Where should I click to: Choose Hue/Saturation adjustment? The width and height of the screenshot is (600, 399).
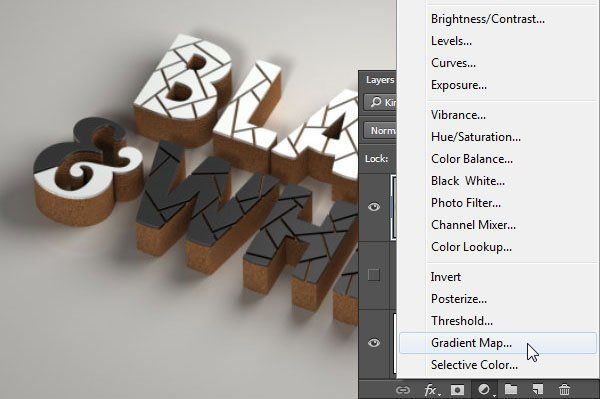pos(476,137)
